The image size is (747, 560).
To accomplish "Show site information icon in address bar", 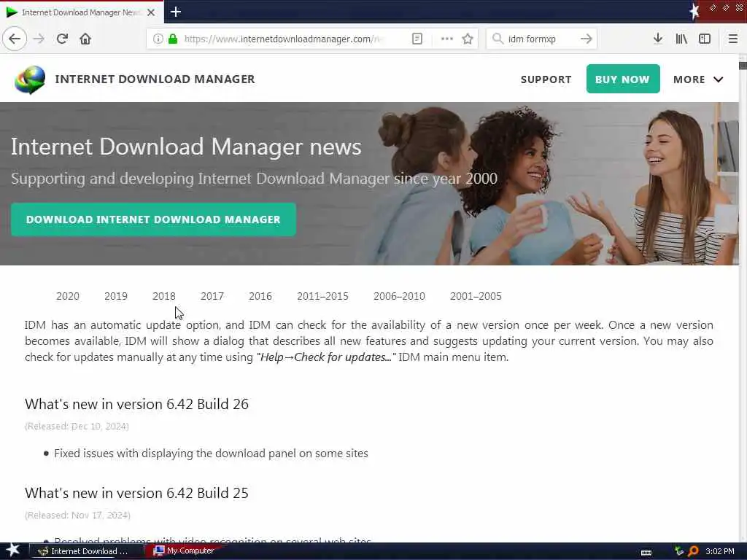I will (x=158, y=39).
